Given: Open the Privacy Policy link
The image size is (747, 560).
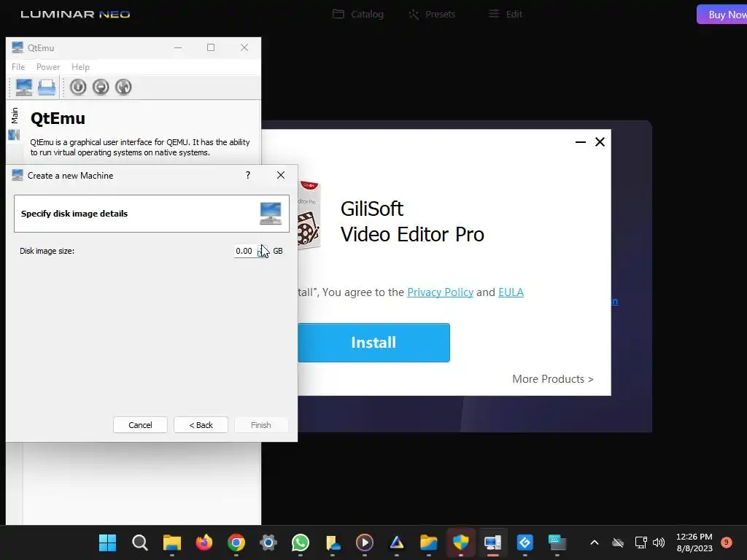Looking at the screenshot, I should [x=440, y=292].
